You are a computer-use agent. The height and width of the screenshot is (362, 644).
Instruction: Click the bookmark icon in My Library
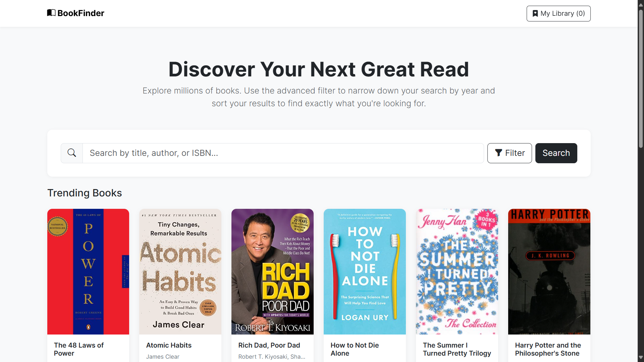click(535, 13)
